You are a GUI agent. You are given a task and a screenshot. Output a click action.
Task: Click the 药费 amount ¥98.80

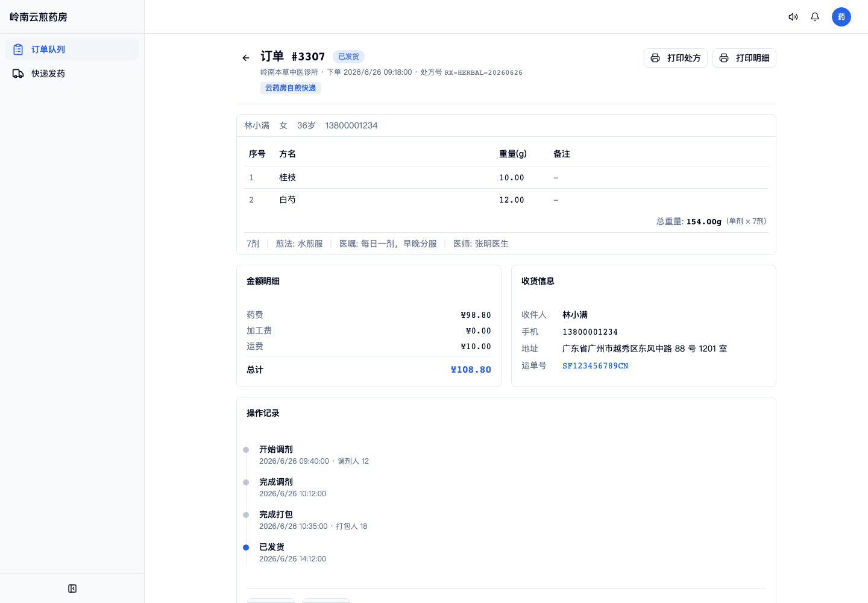pos(476,315)
